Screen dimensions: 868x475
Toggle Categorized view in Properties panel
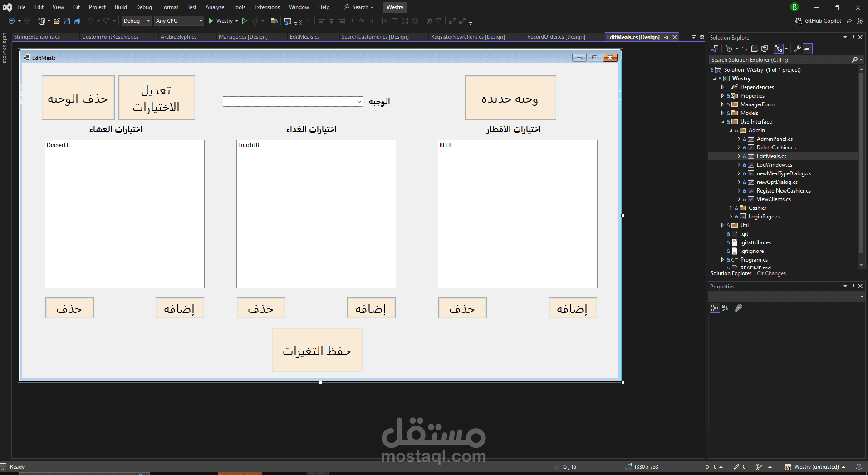[715, 308]
